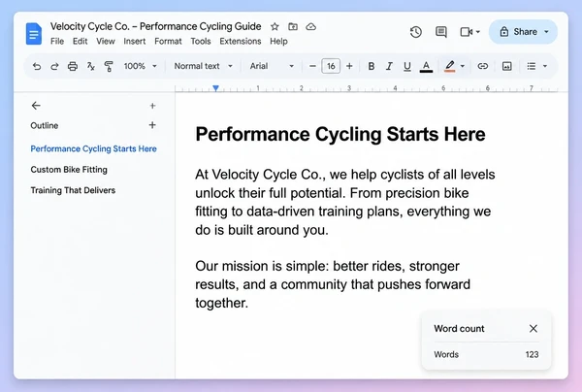
Task: Toggle underline formatting
Action: [407, 66]
